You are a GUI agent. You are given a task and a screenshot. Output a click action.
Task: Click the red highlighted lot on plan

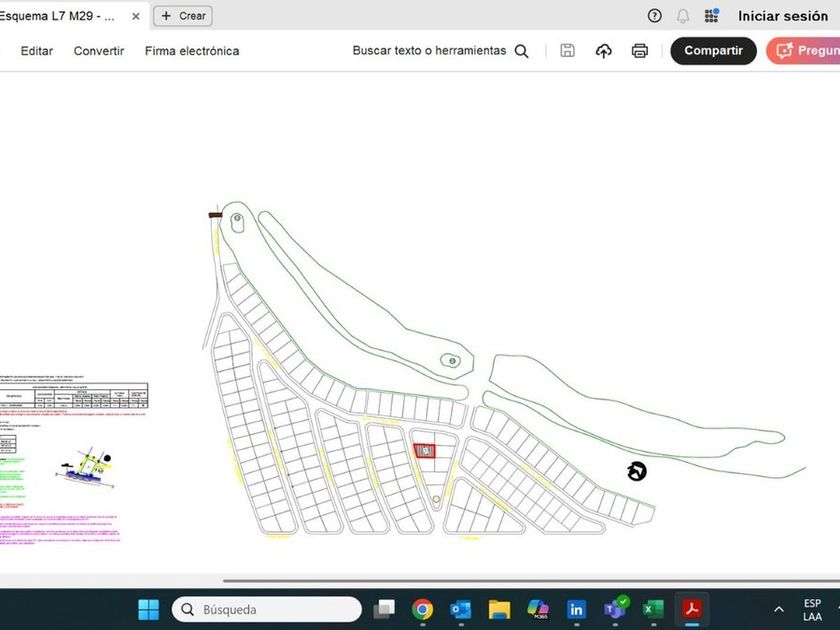(425, 450)
